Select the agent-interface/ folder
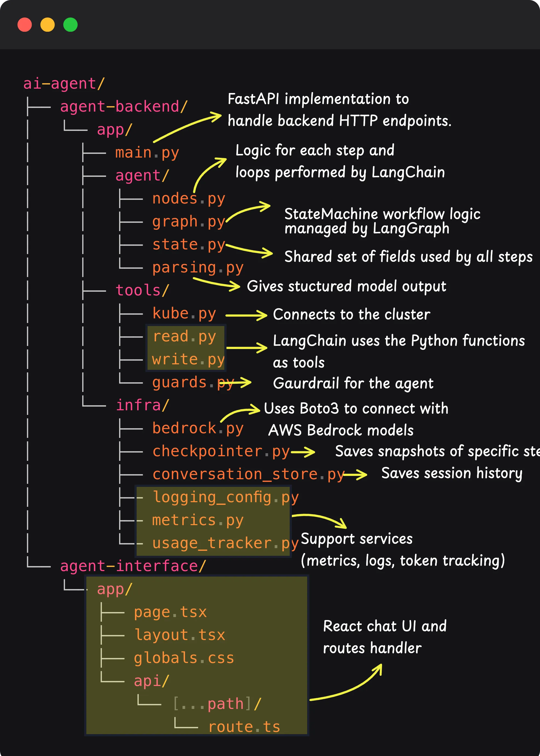Screen dimensions: 540x756 pos(133,566)
